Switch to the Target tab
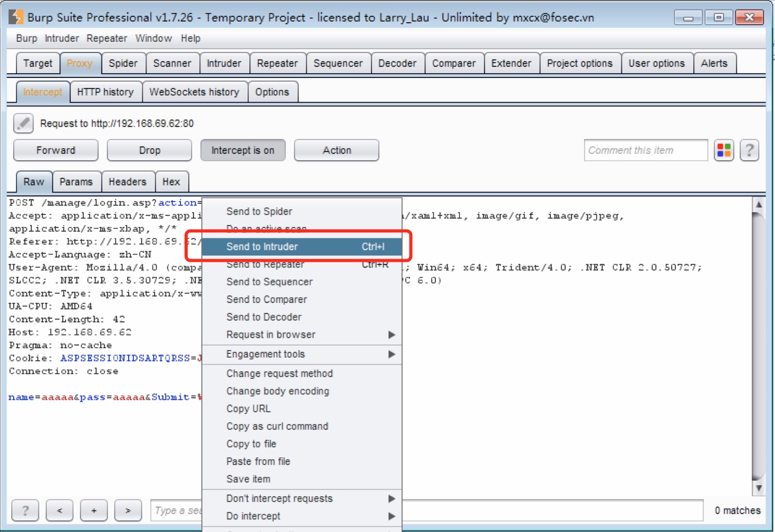The width and height of the screenshot is (775, 532). click(38, 63)
